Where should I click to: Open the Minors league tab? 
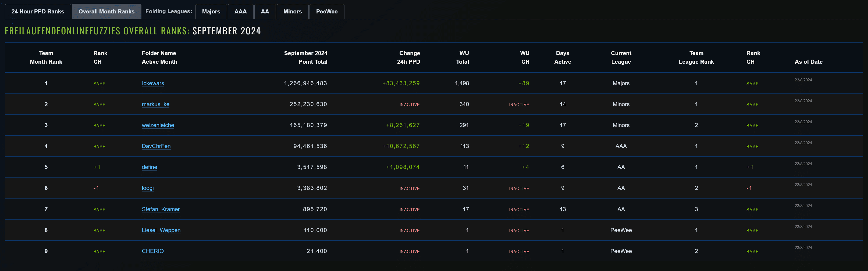click(293, 12)
